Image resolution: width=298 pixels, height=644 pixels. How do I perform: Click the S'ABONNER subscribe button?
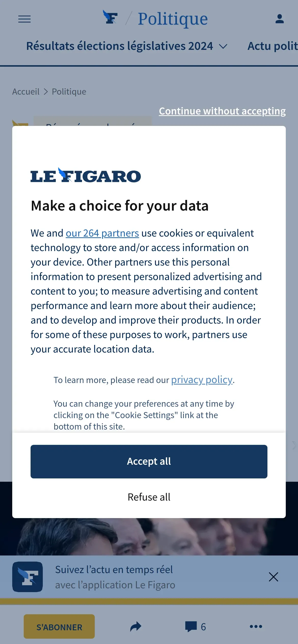(59, 626)
